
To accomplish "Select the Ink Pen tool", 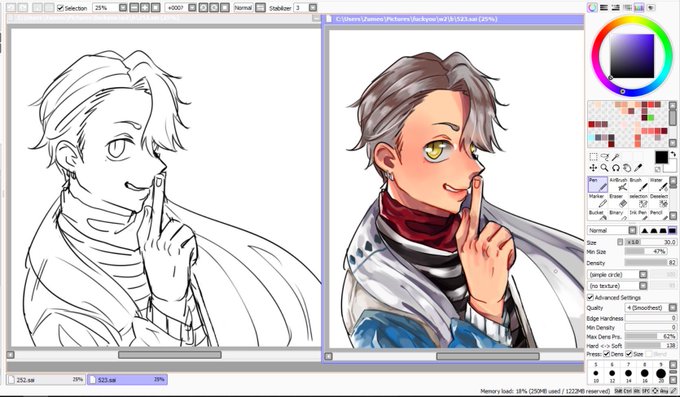I will [x=638, y=215].
